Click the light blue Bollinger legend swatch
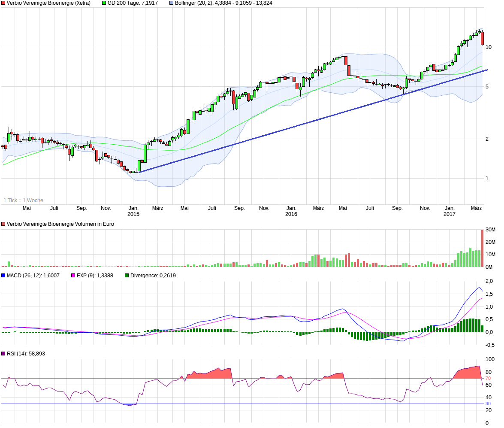Image resolution: width=504 pixels, height=428 pixels. click(x=171, y=3)
